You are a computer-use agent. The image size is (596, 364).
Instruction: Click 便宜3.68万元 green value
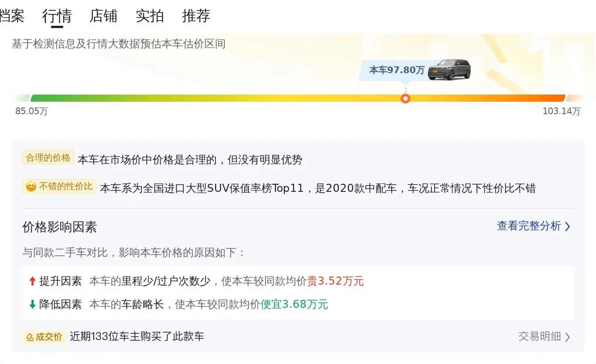(x=294, y=305)
